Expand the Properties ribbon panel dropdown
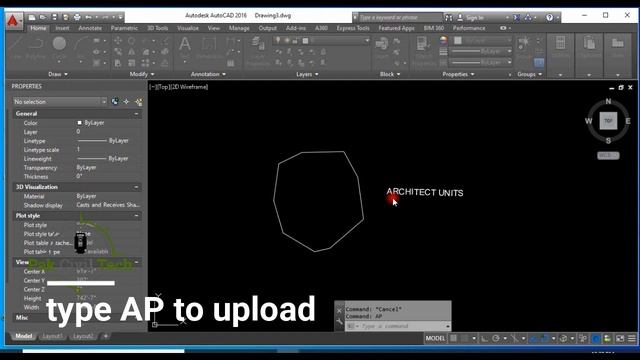640x360 pixels. point(458,74)
